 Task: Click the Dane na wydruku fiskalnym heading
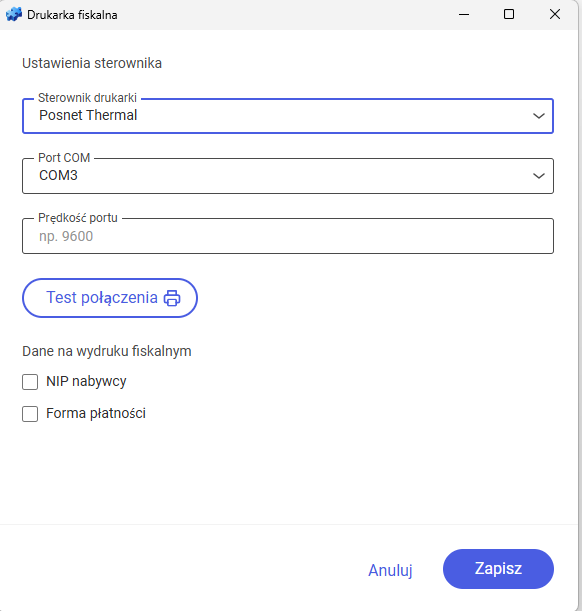107,351
